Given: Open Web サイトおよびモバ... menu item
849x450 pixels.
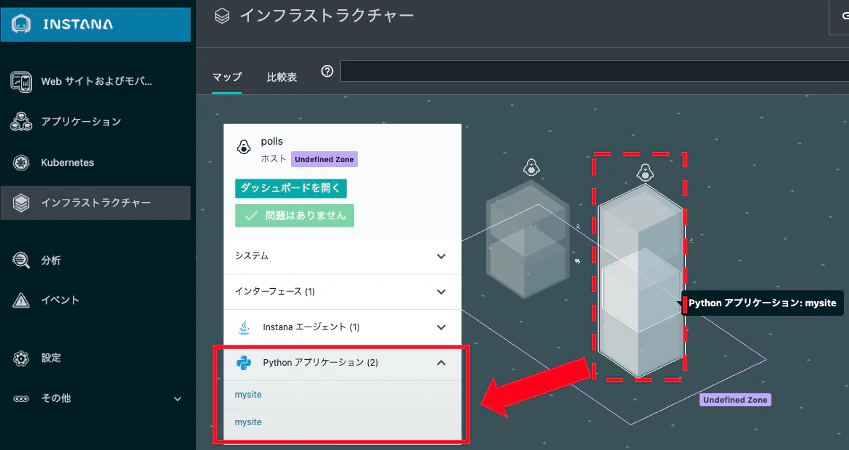Looking at the screenshot, I should click(x=96, y=81).
